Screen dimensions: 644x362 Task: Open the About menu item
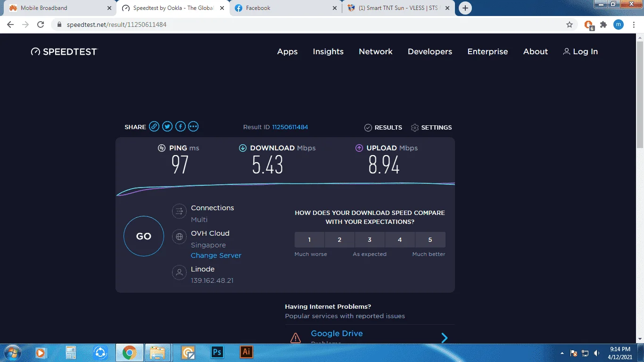(x=536, y=52)
